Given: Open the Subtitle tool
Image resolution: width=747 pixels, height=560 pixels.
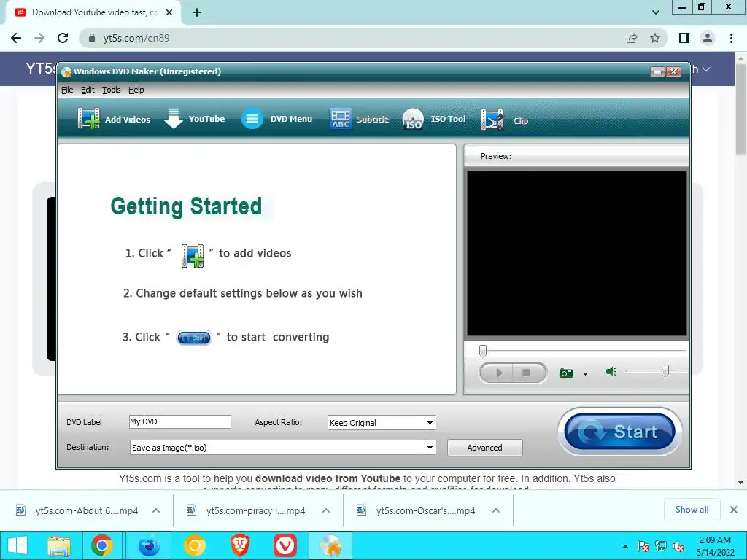Looking at the screenshot, I should point(359,119).
